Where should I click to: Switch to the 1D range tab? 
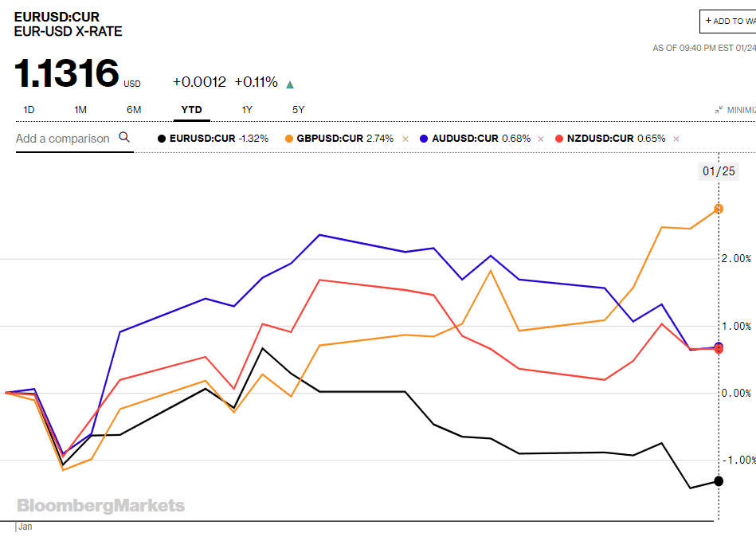click(29, 110)
